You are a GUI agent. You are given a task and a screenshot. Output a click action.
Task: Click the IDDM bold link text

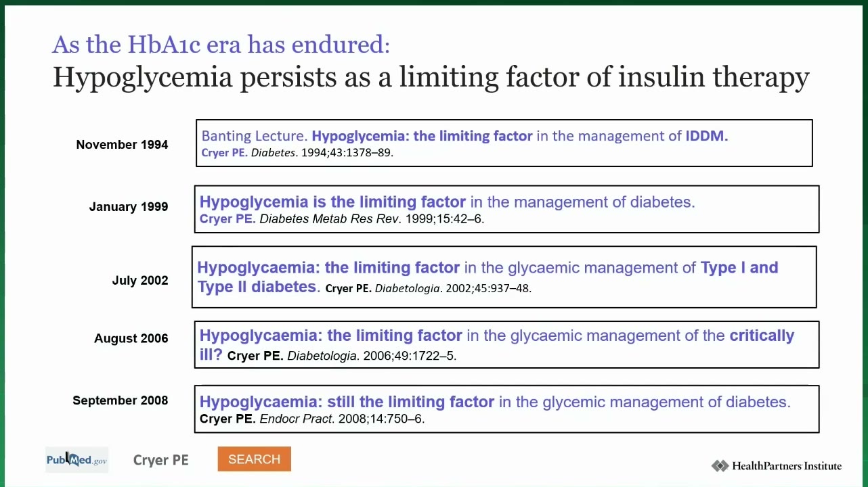click(707, 136)
